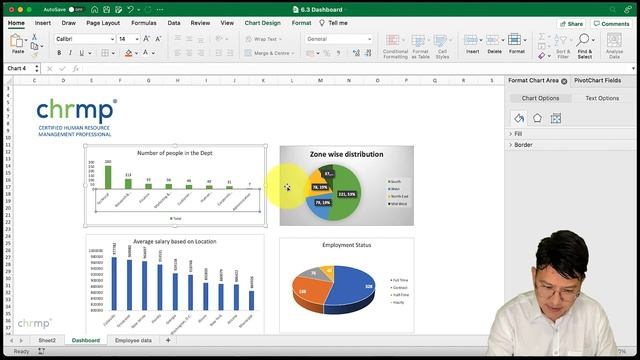Viewport: 640px width, 360px height.
Task: Click the Wrap Text button
Action: [263, 39]
